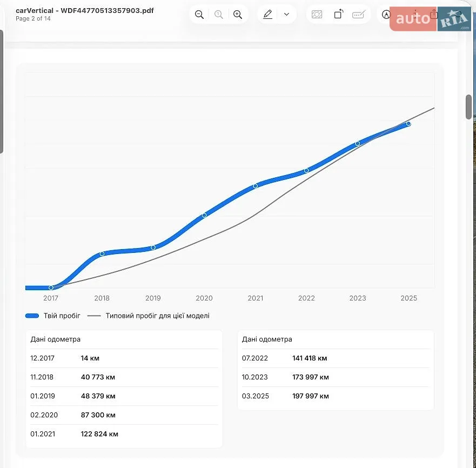Open the share button in toolbar
This screenshot has height=468, width=476.
434,14
